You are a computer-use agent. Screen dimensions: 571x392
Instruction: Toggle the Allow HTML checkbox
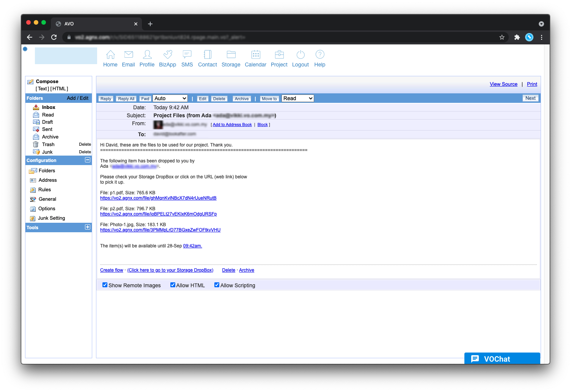173,285
